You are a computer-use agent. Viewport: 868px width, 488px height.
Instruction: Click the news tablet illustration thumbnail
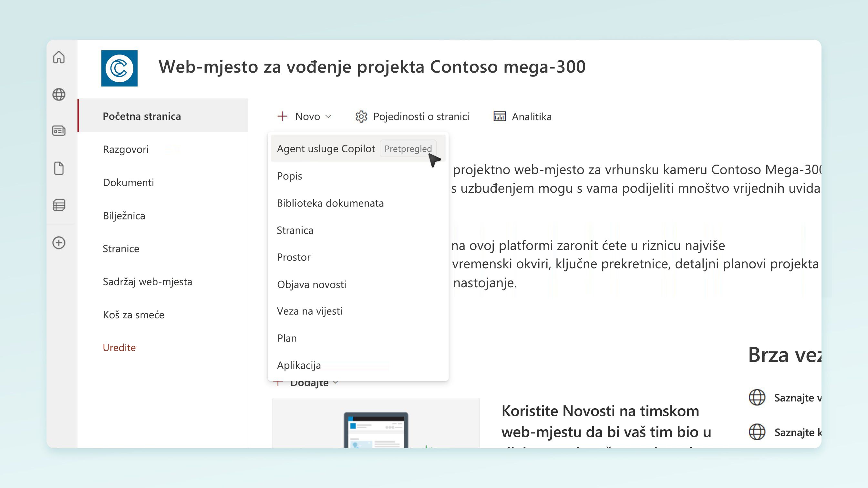(x=376, y=424)
